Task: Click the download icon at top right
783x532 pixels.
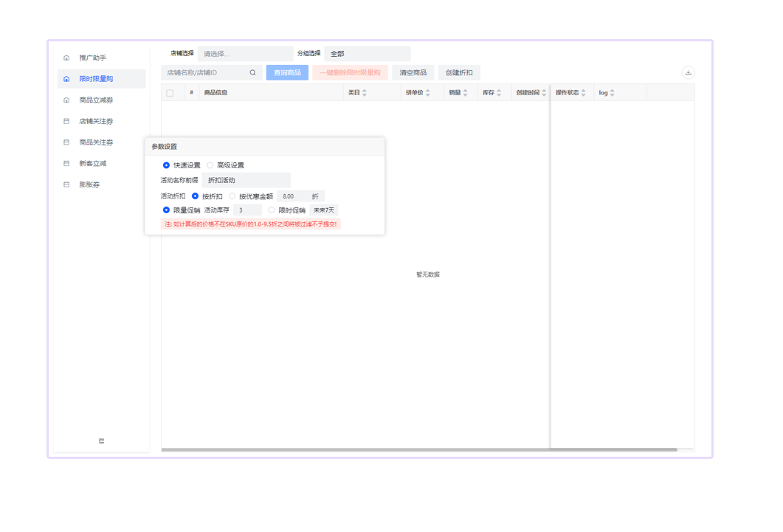Action: (x=688, y=73)
